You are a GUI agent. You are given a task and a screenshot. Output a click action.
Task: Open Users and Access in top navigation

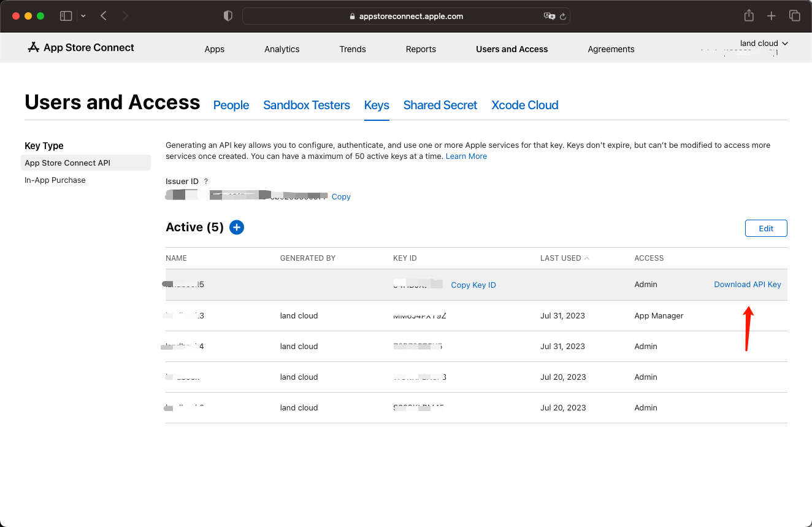click(x=512, y=49)
